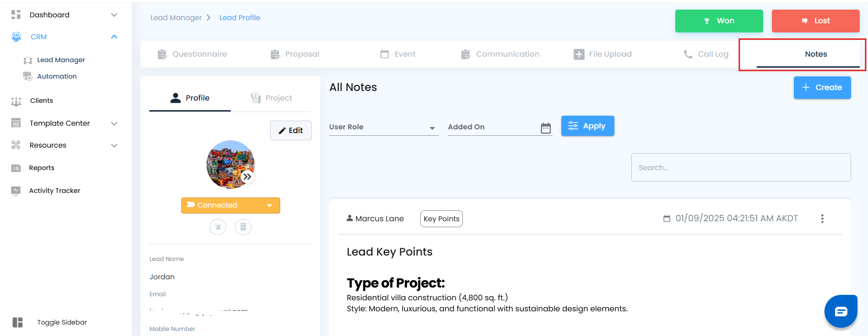Click the delete icon below Connected status

[243, 227]
